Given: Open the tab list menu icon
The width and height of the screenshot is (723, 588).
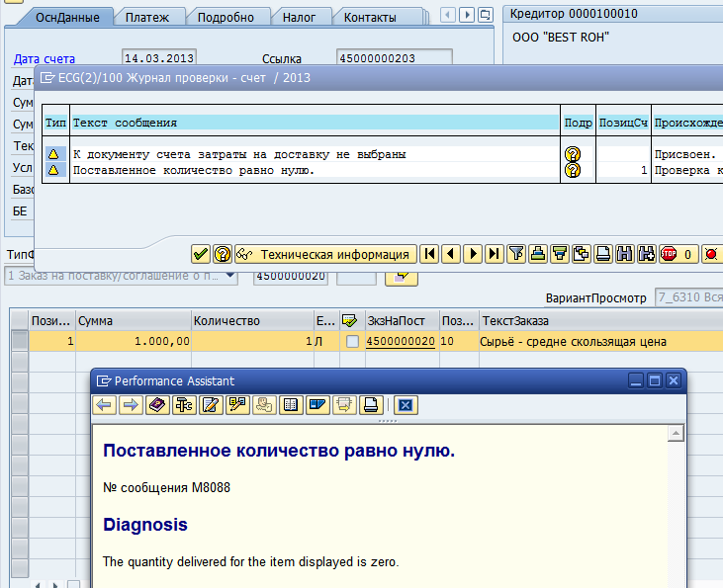Looking at the screenshot, I should click(488, 15).
